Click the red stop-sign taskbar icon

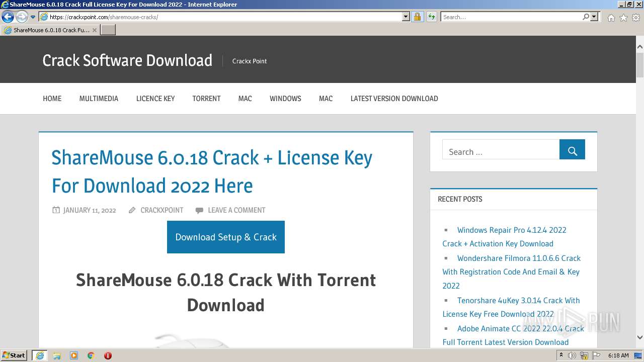(x=108, y=355)
